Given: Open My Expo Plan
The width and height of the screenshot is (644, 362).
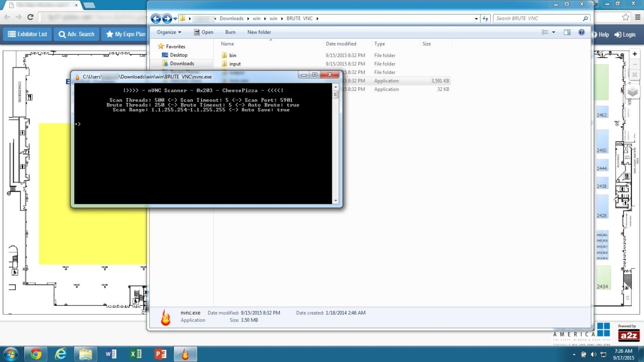Looking at the screenshot, I should 124,34.
